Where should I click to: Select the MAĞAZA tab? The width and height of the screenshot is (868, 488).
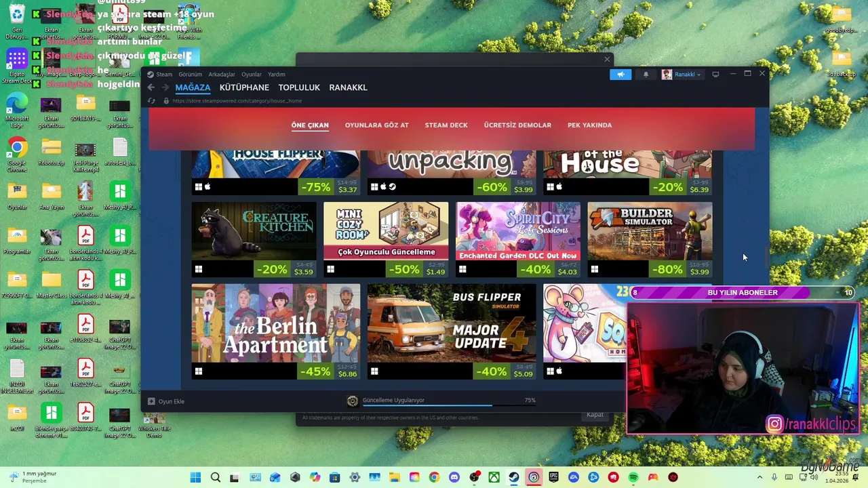193,87
